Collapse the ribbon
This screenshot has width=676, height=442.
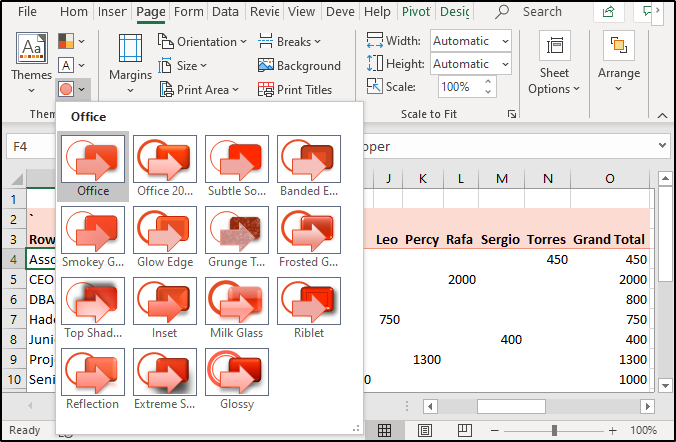pyautogui.click(x=662, y=115)
